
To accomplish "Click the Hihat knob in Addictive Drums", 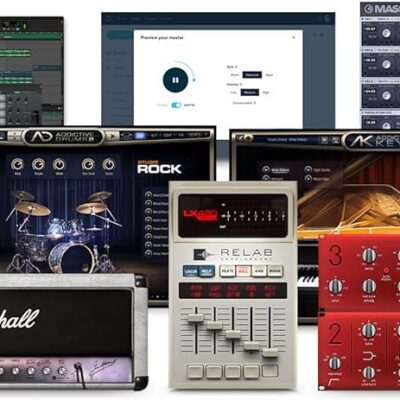I will pyautogui.click(x=59, y=164).
